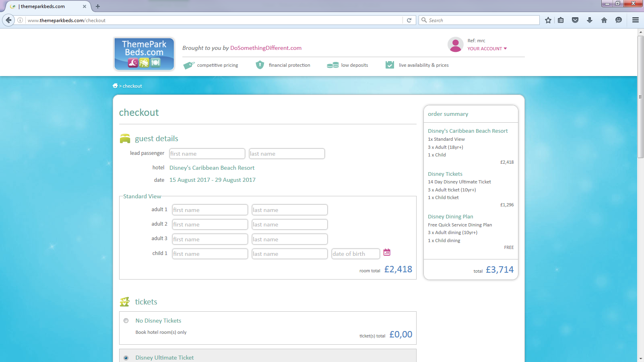The width and height of the screenshot is (644, 362).
Task: Click the guest details bed icon
Action: 125,138
